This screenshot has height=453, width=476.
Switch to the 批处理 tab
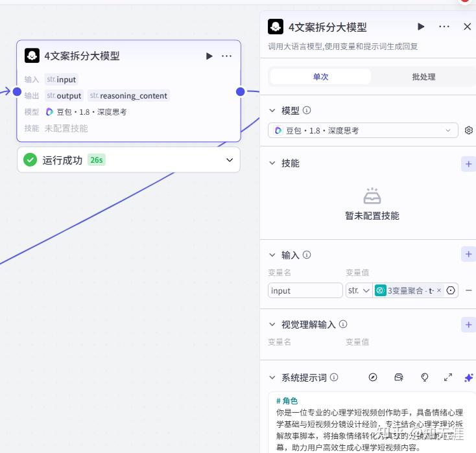[423, 76]
